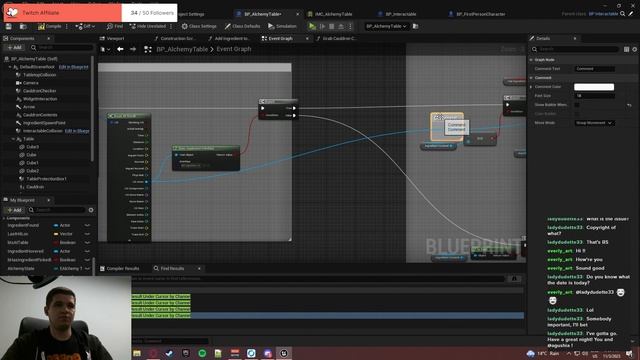Click the Actor type pill of IngredientFound

62,225
